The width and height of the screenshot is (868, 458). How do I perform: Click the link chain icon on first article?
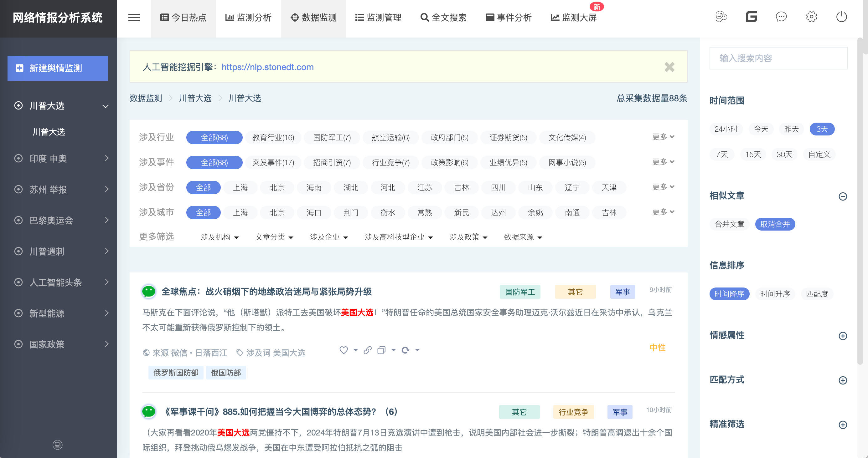(x=368, y=350)
